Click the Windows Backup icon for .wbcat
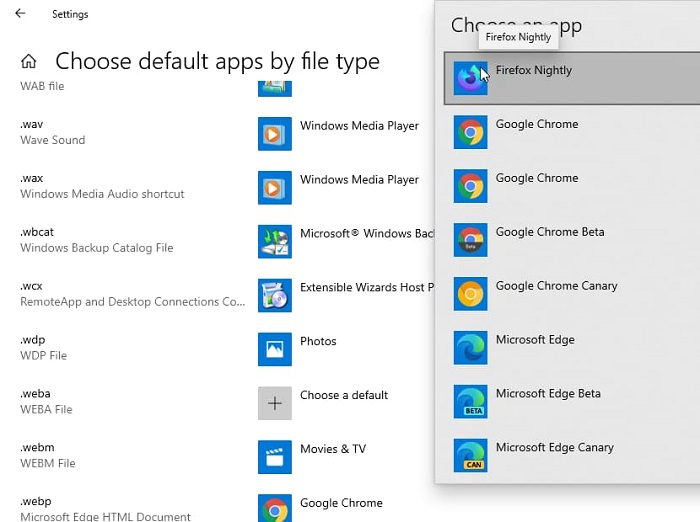The height and width of the screenshot is (522, 700). click(x=274, y=241)
